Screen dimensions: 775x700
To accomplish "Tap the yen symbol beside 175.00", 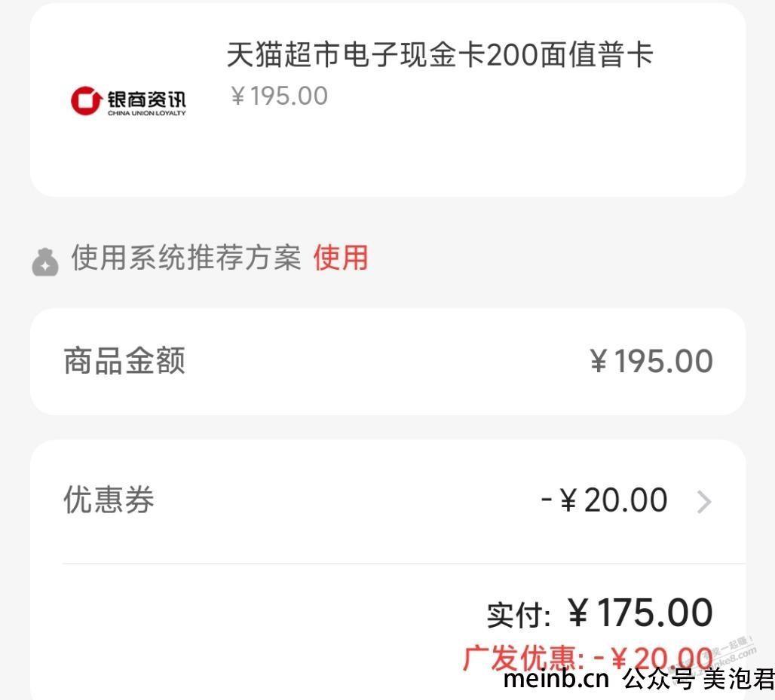I will click(x=578, y=613).
